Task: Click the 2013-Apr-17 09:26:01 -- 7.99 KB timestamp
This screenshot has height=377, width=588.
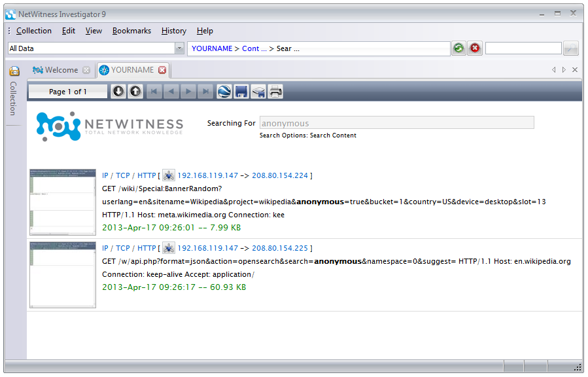Action: pyautogui.click(x=171, y=228)
